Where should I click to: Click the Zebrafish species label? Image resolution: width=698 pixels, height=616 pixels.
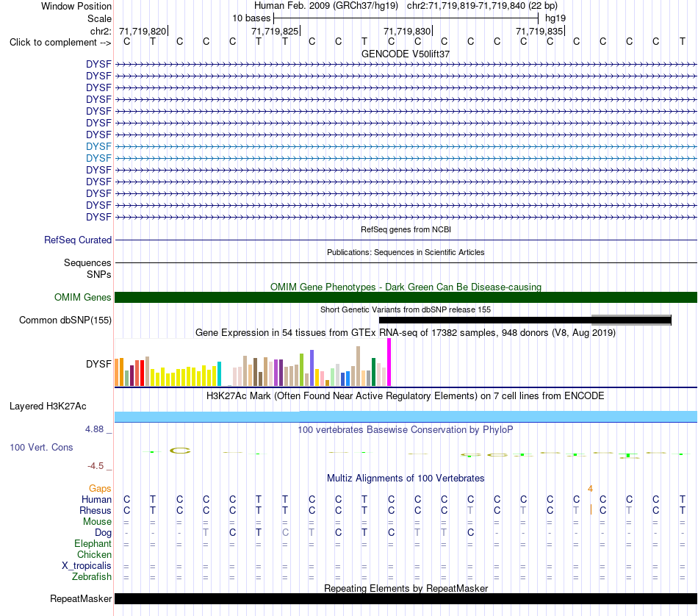(92, 576)
